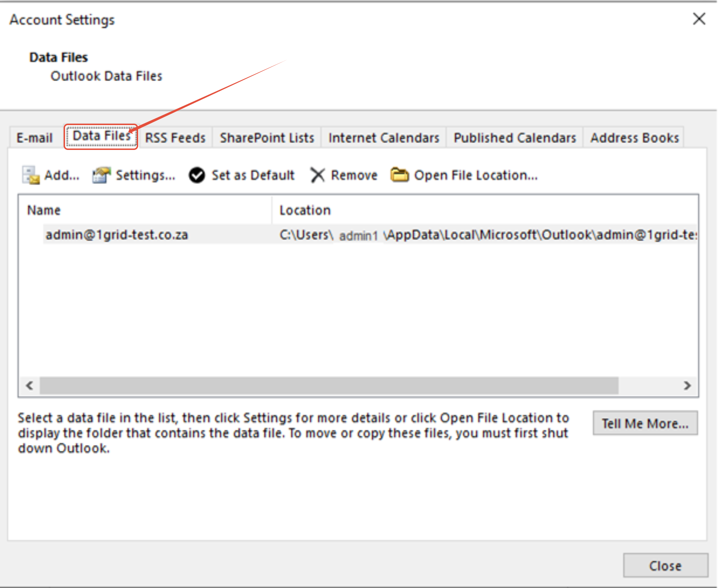Click the Open File Location folder icon
The image size is (718, 588).
[x=399, y=175]
